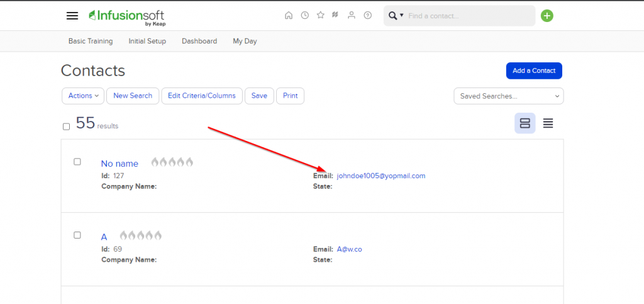Click the Edit Criteria/Columns button
Viewport: 644px width, 304px height.
pyautogui.click(x=202, y=96)
